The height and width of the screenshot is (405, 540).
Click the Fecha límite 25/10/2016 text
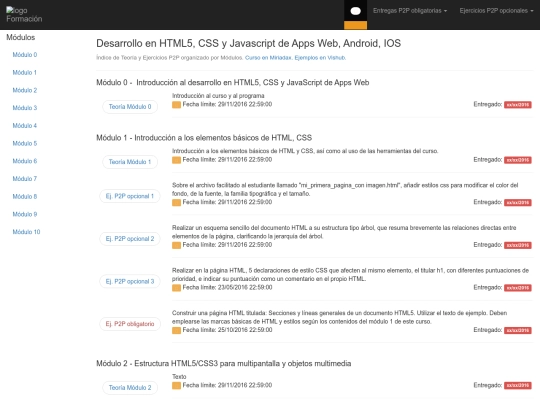point(227,330)
